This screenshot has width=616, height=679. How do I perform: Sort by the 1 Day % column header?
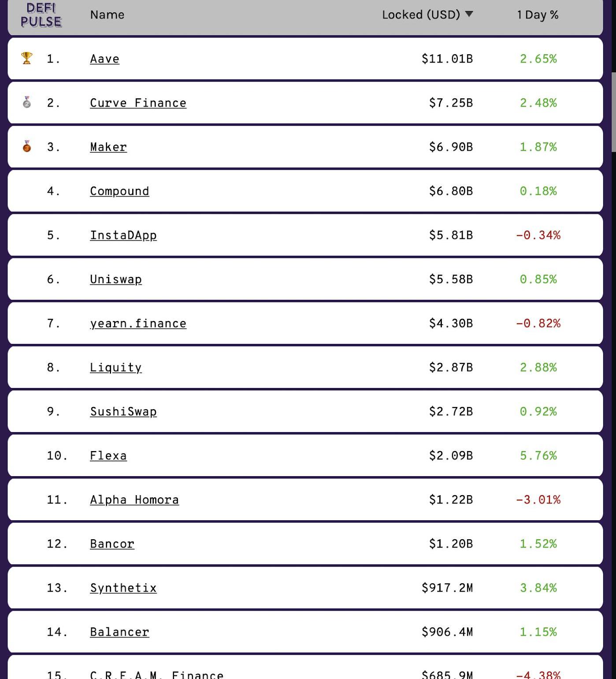click(x=538, y=15)
